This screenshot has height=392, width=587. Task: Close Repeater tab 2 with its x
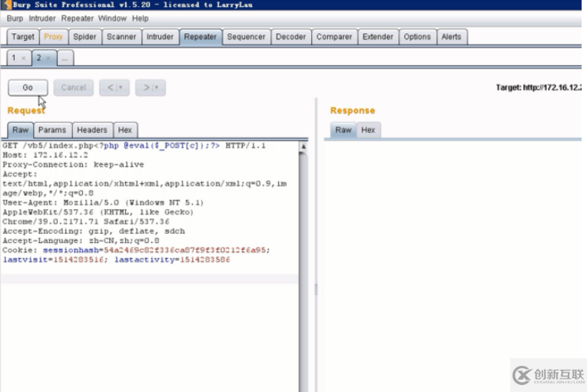pos(48,58)
